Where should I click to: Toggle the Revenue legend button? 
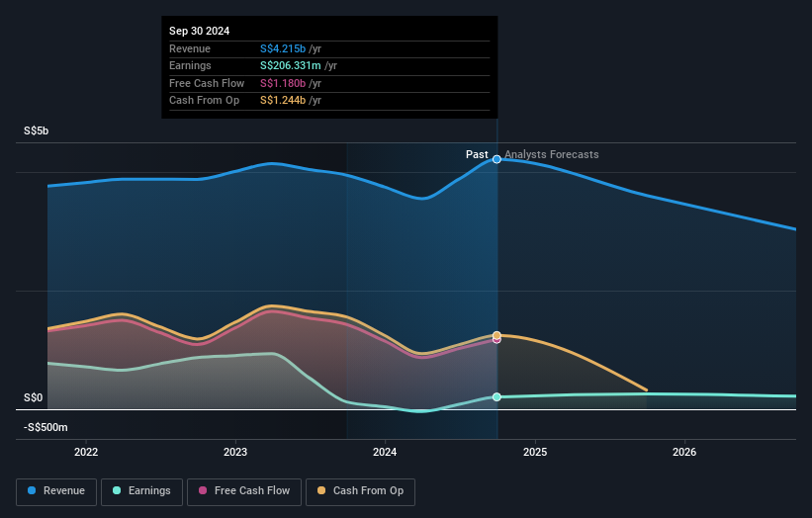(56, 491)
